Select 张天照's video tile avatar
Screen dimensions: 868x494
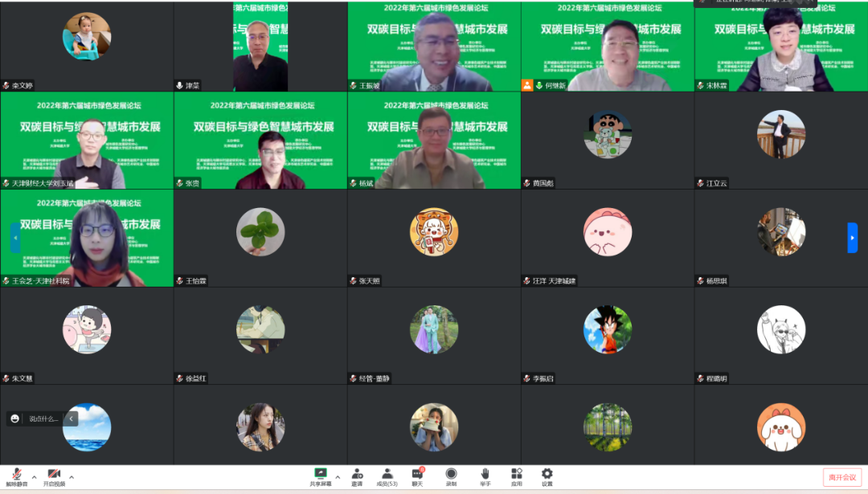pos(434,232)
